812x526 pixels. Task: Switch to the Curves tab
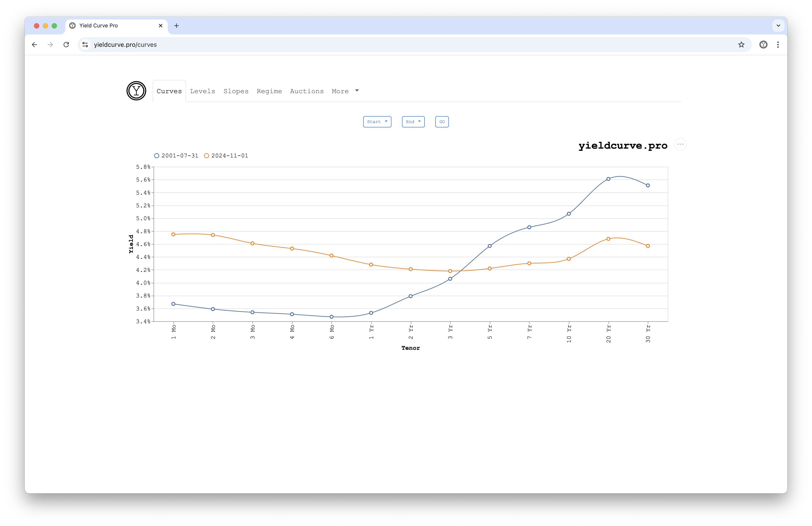coord(169,91)
